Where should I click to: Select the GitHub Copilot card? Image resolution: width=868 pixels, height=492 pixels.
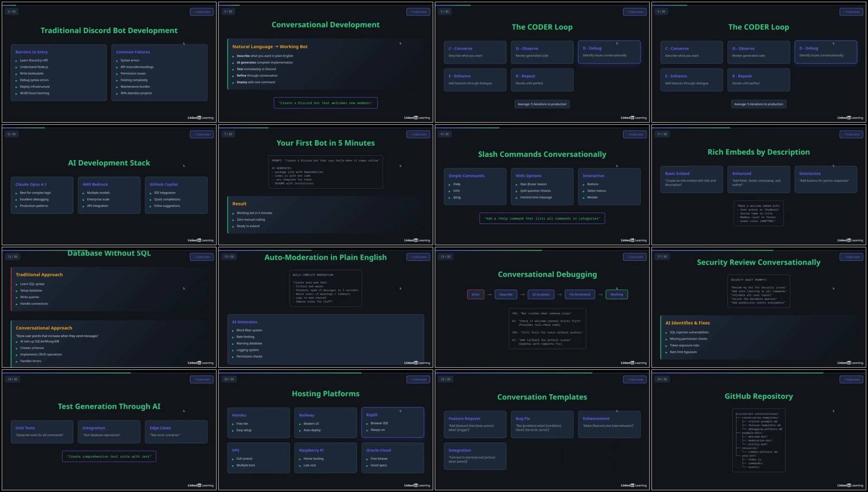click(x=176, y=195)
